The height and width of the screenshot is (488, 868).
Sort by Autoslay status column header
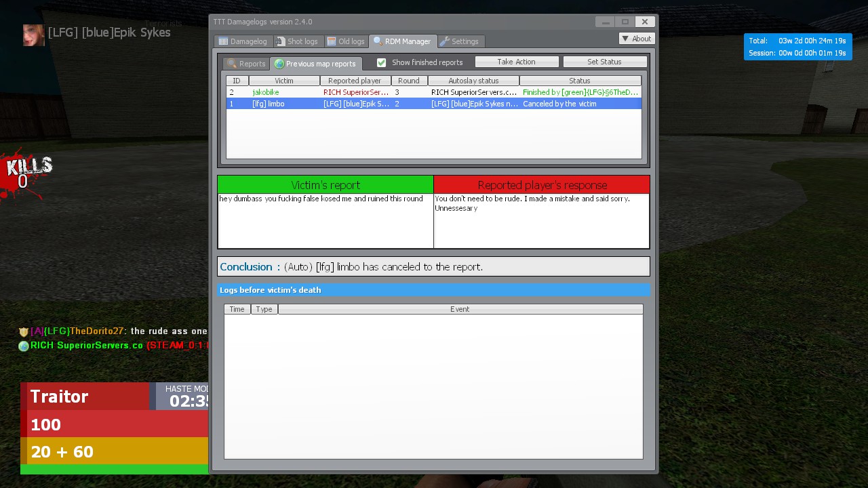point(473,81)
